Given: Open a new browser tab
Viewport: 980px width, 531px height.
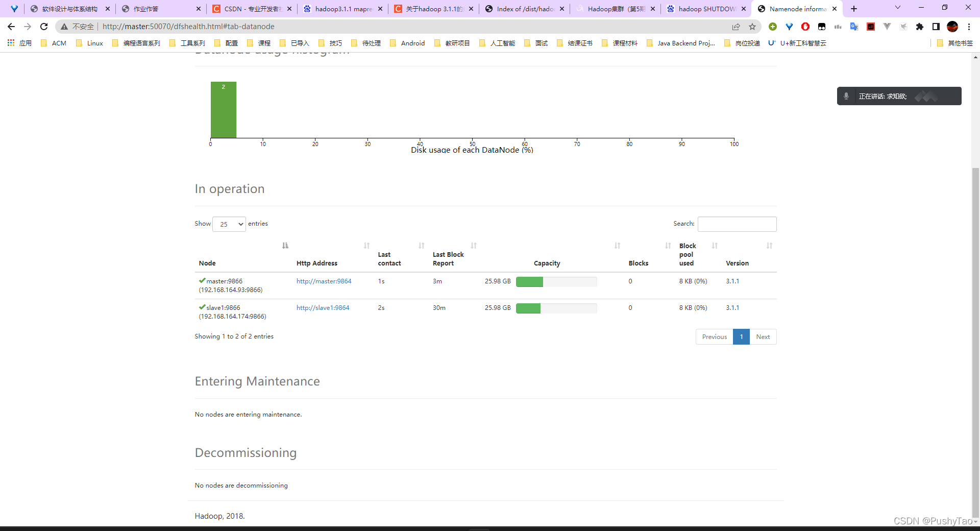Looking at the screenshot, I should coord(854,9).
